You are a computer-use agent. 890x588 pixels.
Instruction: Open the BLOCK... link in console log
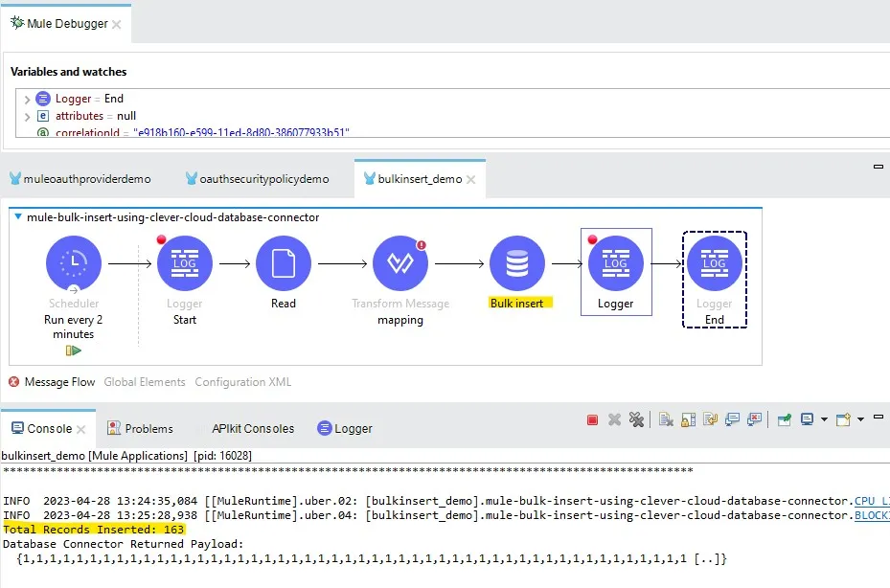[872, 515]
